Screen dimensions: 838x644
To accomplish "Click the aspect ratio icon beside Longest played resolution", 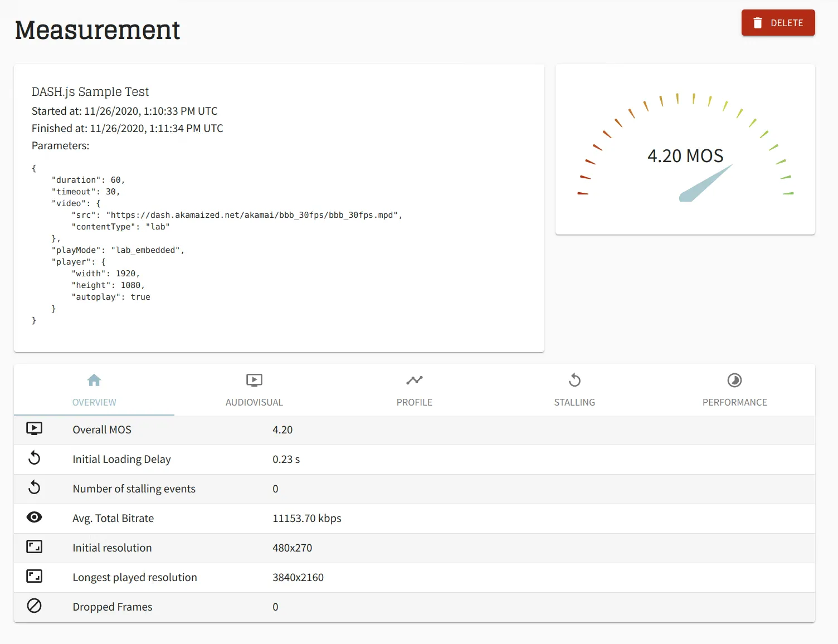I will pyautogui.click(x=34, y=576).
